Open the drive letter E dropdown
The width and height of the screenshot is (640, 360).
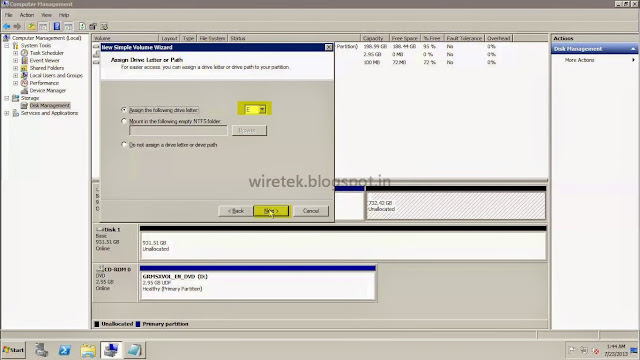pos(262,109)
